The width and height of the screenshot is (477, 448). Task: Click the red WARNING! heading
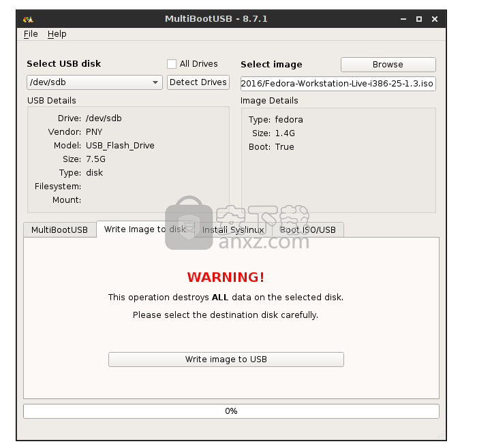coord(226,277)
